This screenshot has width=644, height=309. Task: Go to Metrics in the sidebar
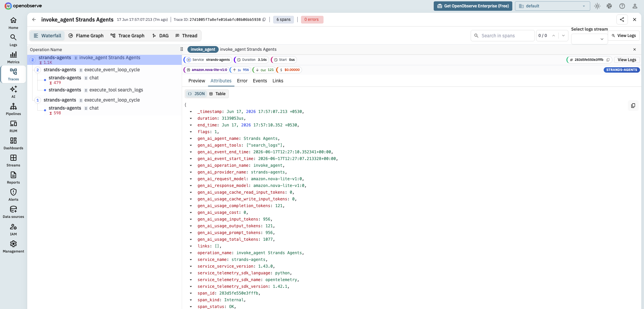point(13,57)
